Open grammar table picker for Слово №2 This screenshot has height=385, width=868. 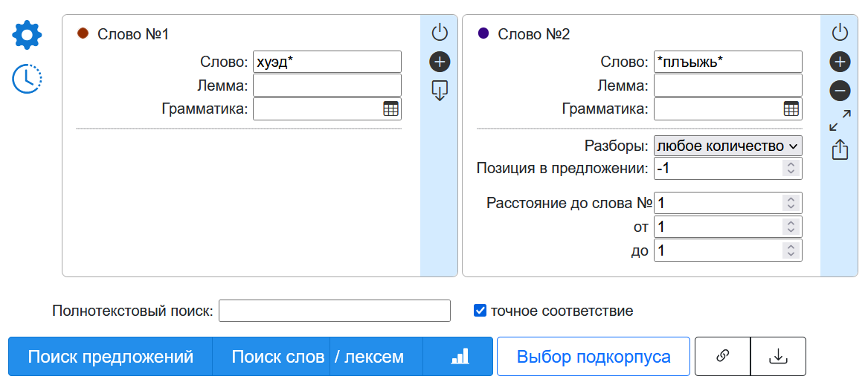(x=791, y=109)
